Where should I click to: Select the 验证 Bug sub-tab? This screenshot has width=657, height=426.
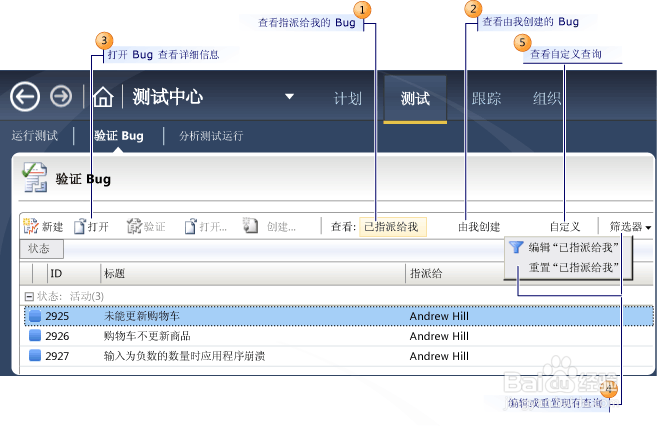pos(119,136)
